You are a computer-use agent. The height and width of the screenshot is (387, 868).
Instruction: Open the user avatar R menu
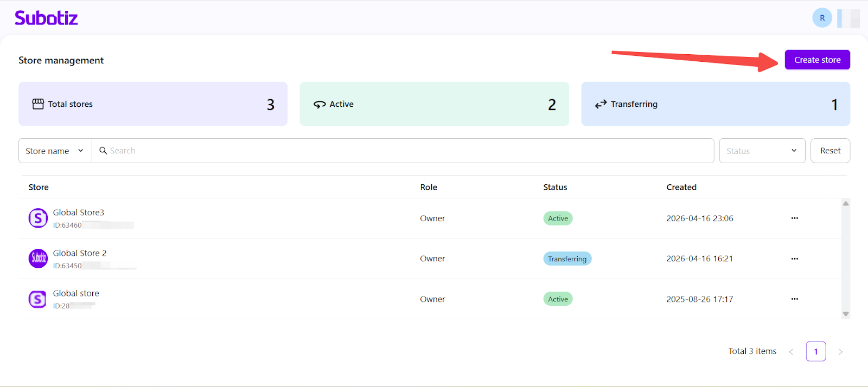click(822, 18)
